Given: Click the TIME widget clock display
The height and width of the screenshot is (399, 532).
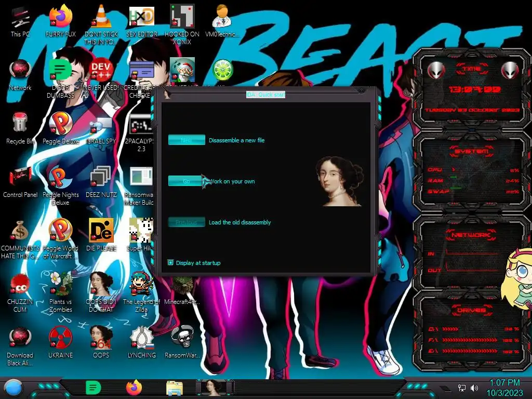Looking at the screenshot, I should (474, 89).
